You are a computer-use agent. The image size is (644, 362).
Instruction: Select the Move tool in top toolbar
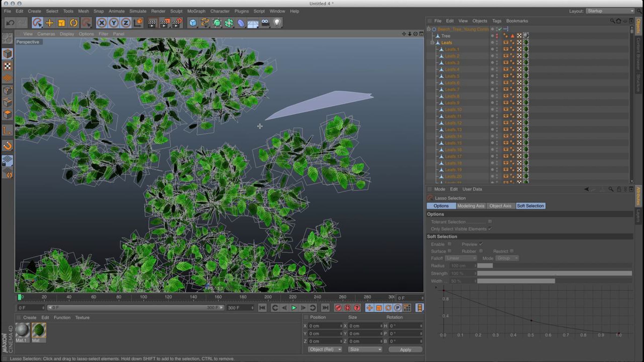50,23
